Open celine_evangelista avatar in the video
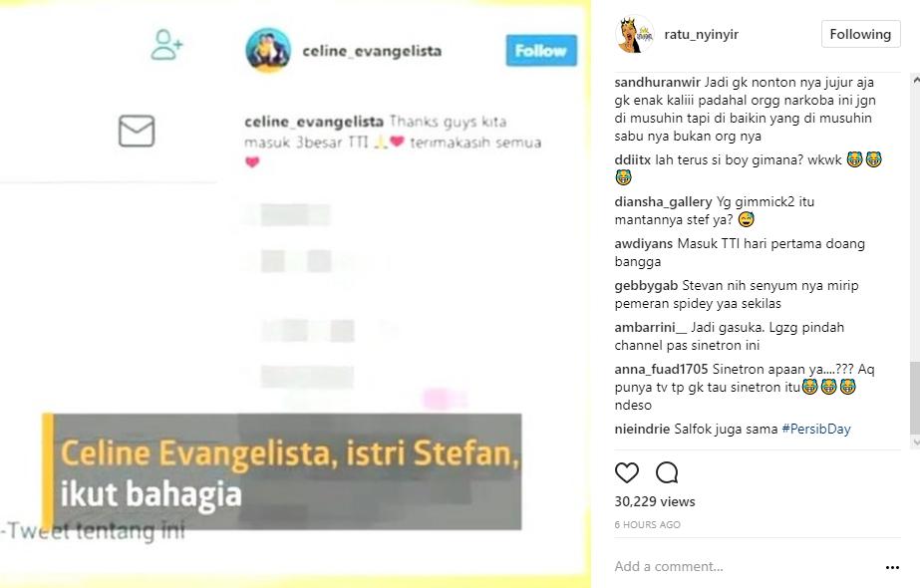The width and height of the screenshot is (920, 588). 268,51
